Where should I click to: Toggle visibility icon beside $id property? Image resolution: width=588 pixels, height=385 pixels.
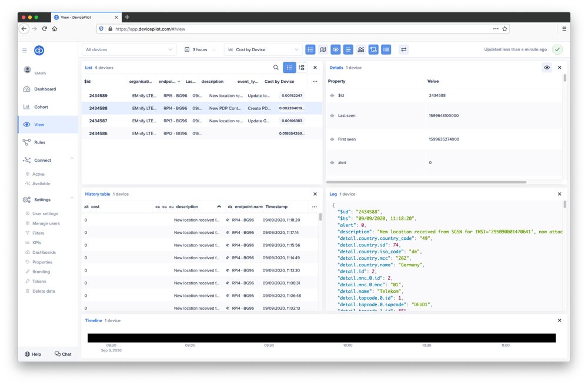(x=332, y=96)
